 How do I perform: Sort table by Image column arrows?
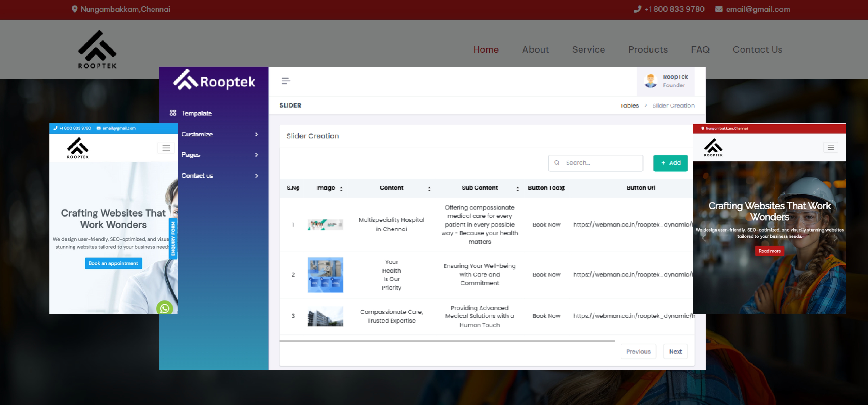(341, 189)
